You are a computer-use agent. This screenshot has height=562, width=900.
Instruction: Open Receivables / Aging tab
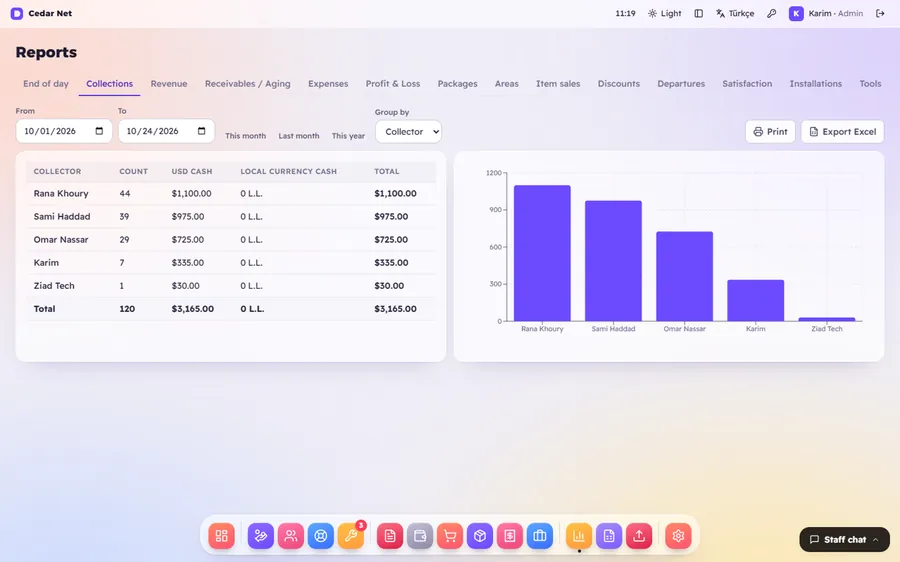pos(247,84)
